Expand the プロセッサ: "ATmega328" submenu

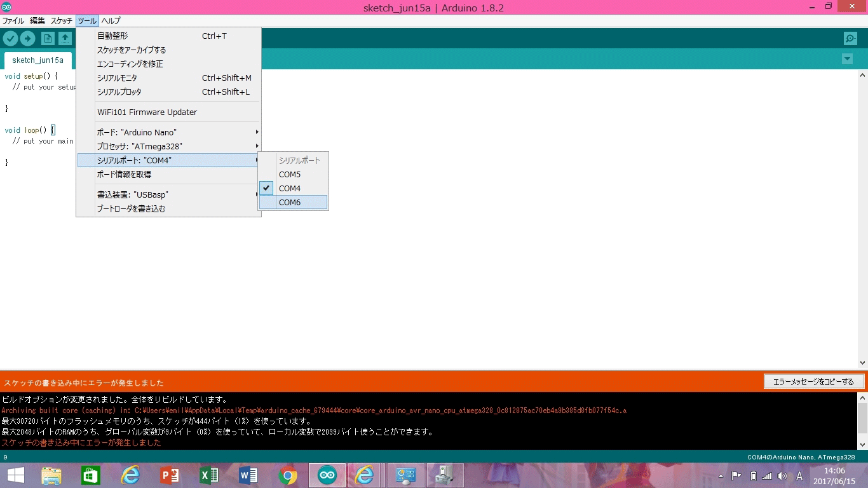tap(168, 147)
